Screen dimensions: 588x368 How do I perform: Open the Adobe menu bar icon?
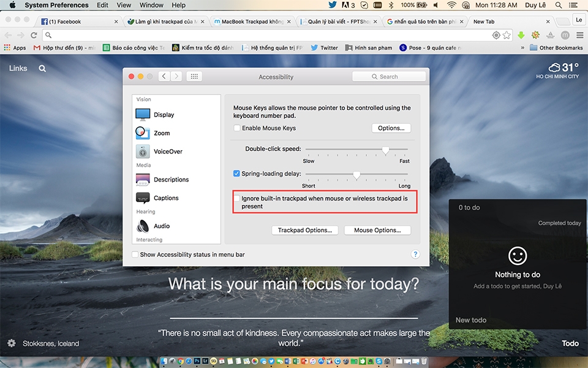[348, 5]
